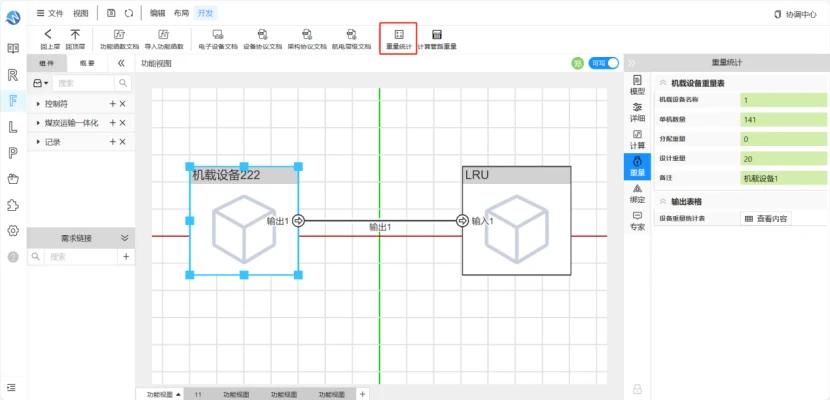Switch to the 开发 ribbon tab
830x400 pixels.
[205, 13]
